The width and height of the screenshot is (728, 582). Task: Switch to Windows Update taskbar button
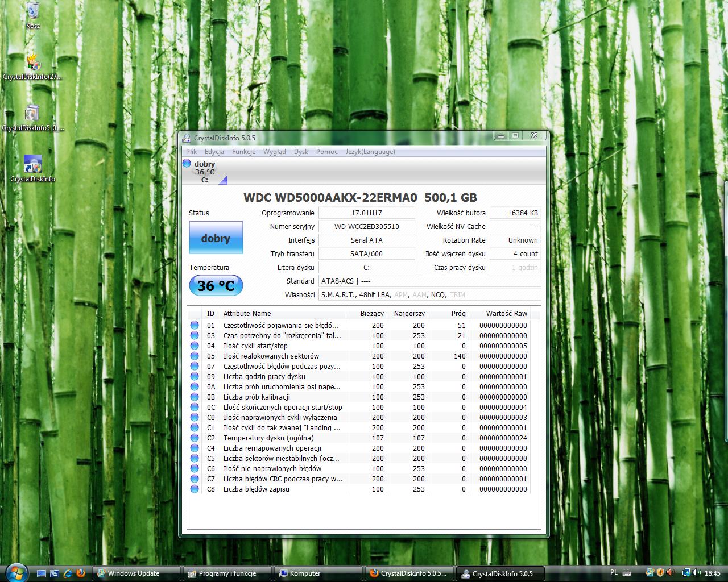136,573
